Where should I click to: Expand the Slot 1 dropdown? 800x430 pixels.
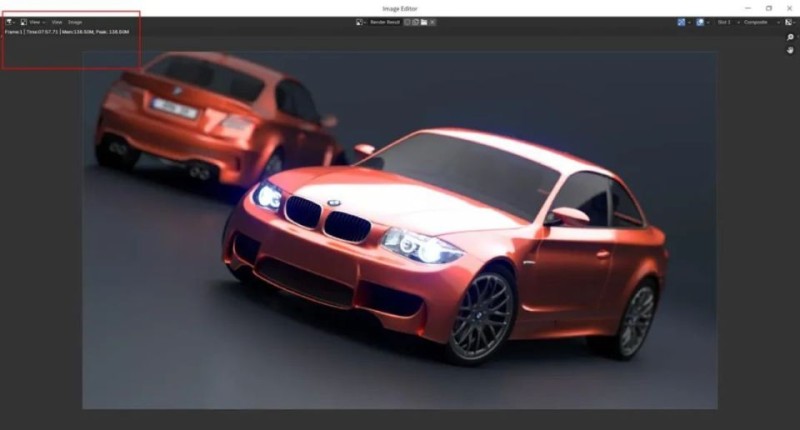[x=724, y=21]
